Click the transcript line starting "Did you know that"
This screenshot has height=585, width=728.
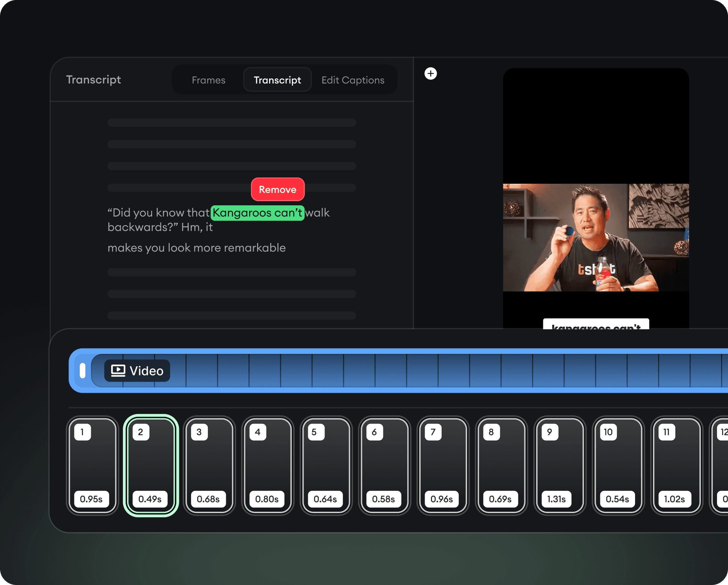[x=158, y=213]
